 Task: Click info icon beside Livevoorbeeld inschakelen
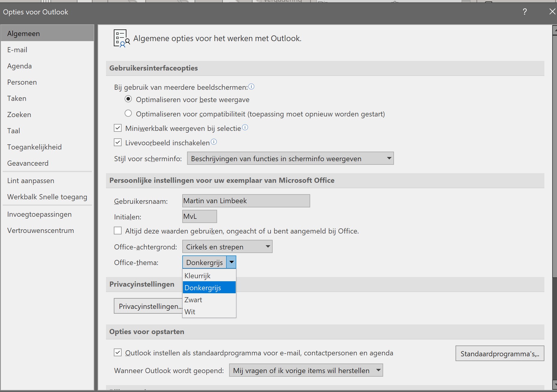pyautogui.click(x=214, y=142)
